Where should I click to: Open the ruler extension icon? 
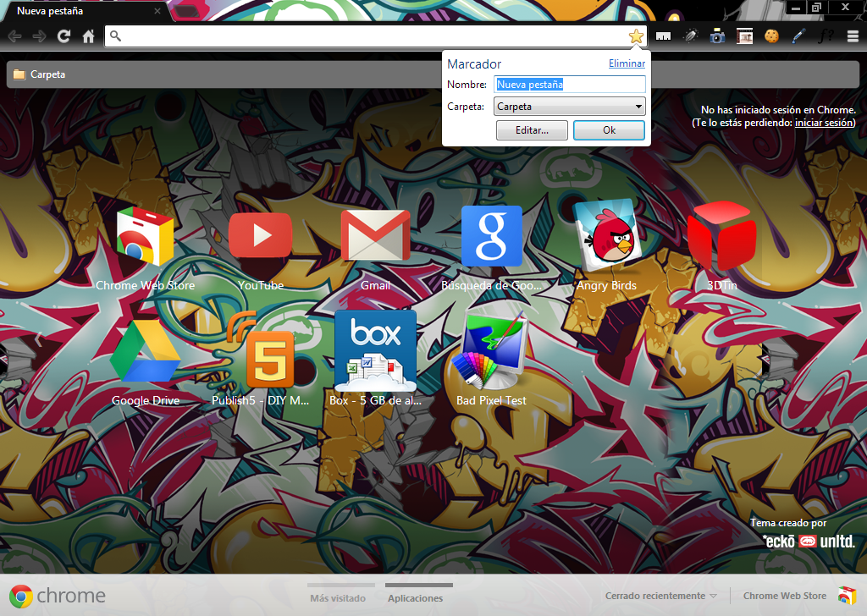pos(664,36)
